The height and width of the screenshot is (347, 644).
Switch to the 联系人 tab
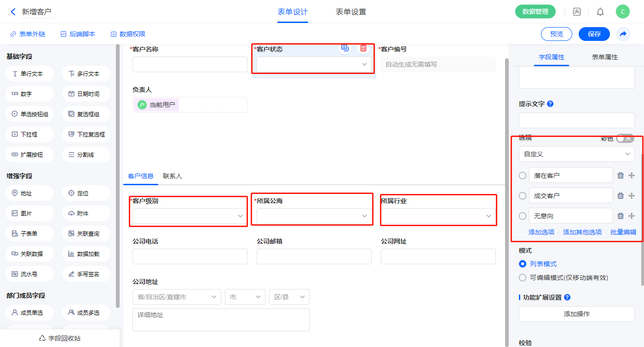tap(172, 176)
